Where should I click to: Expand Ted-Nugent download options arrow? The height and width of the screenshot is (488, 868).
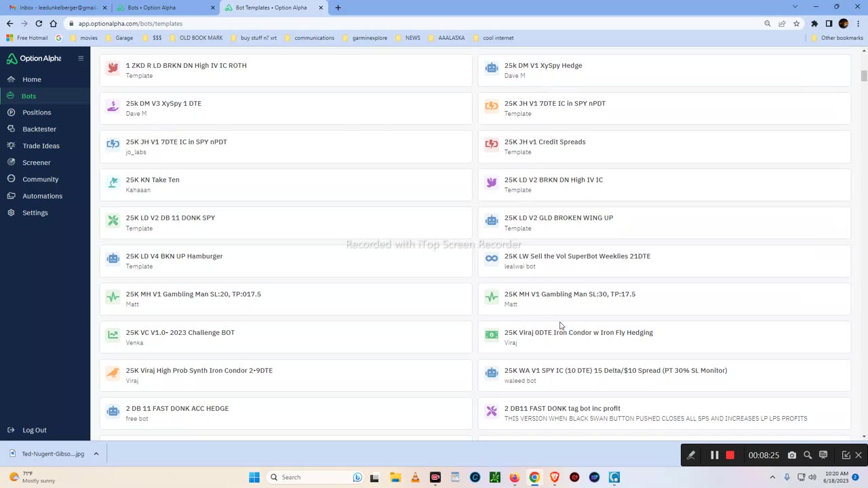(x=96, y=454)
